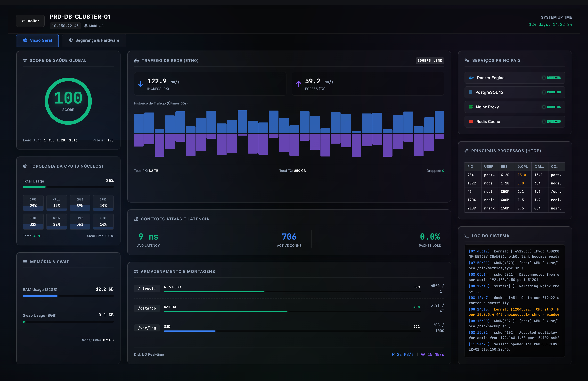Click the Total Usage CPU progress bar
This screenshot has width=588, height=381.
coord(68,187)
